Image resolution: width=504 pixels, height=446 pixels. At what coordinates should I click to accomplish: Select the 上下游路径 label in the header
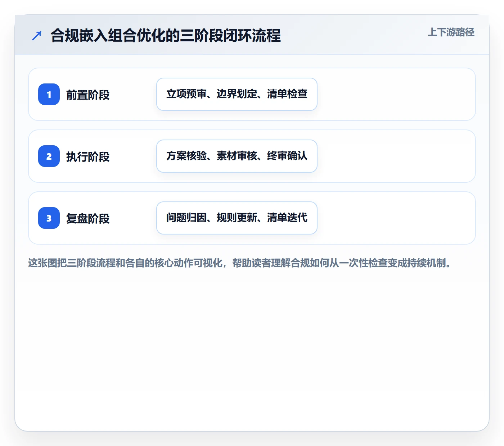[451, 32]
